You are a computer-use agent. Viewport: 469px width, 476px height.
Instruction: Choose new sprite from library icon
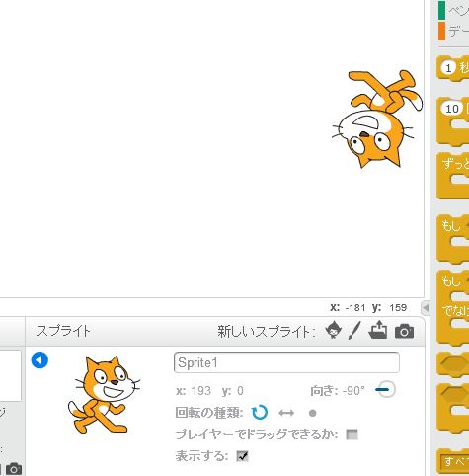pyautogui.click(x=333, y=330)
